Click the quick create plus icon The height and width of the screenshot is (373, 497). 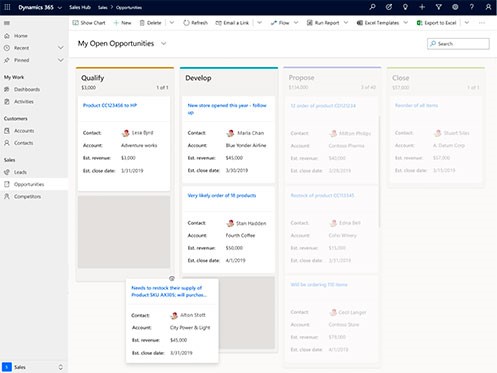422,7
